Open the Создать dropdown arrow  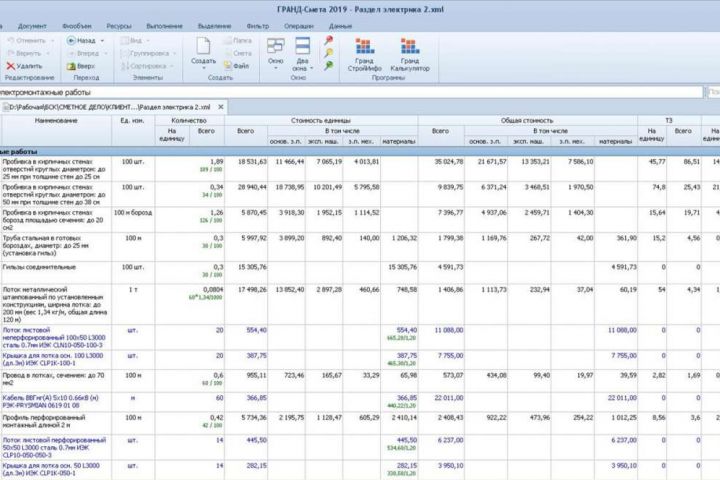point(203,68)
